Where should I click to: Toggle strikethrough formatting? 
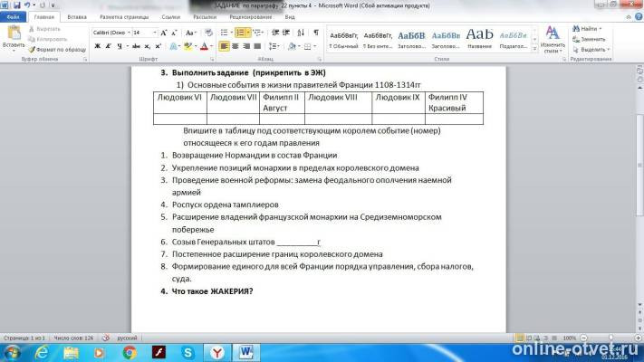coord(136,46)
